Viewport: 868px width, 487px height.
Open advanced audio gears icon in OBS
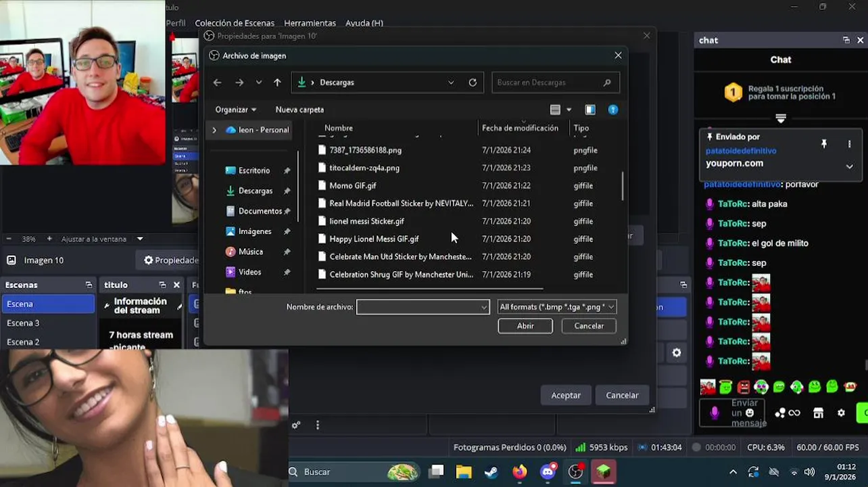[295, 425]
